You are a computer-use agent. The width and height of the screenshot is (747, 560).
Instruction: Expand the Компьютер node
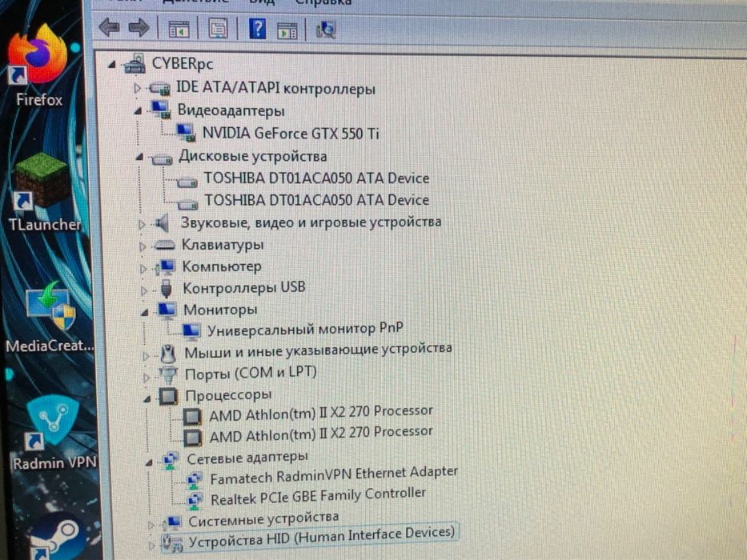143,268
